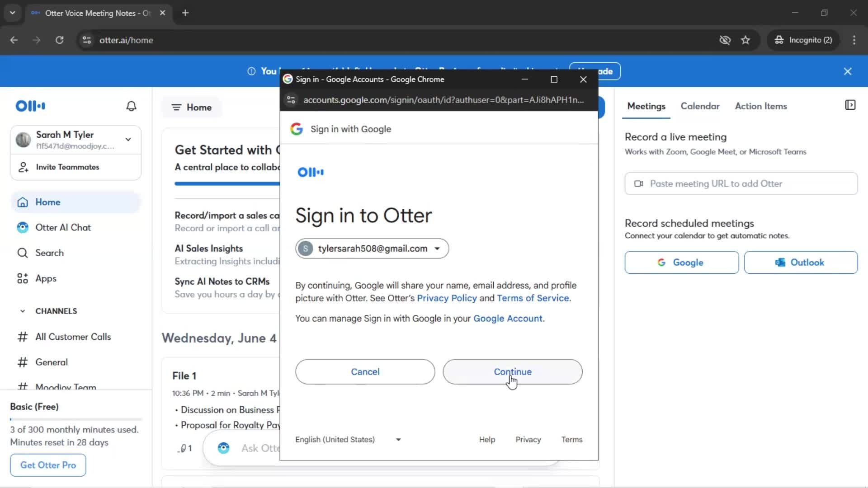Go back using the browser back arrow
The height and width of the screenshot is (488, 868).
click(x=14, y=40)
